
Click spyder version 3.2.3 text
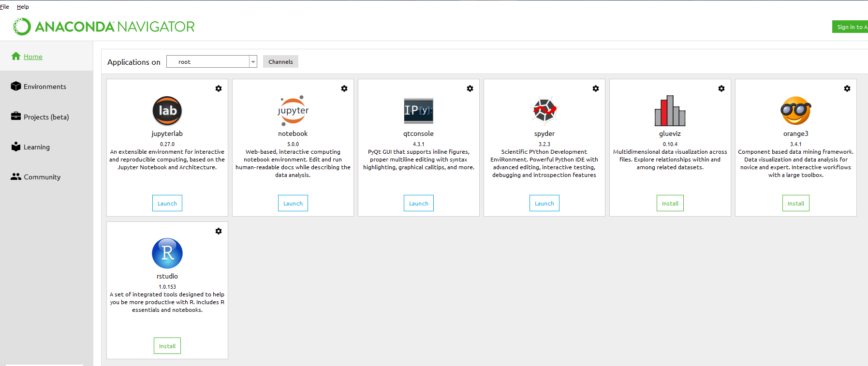[x=544, y=144]
